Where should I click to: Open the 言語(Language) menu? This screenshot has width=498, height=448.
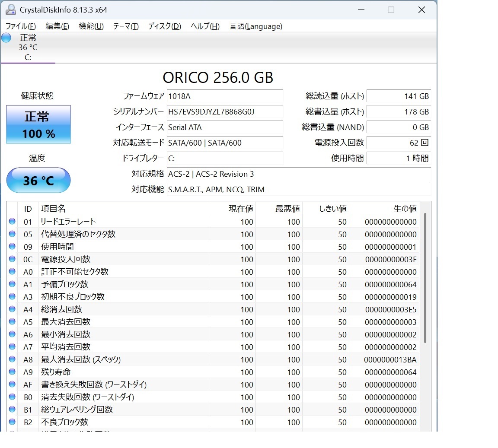coord(255,26)
